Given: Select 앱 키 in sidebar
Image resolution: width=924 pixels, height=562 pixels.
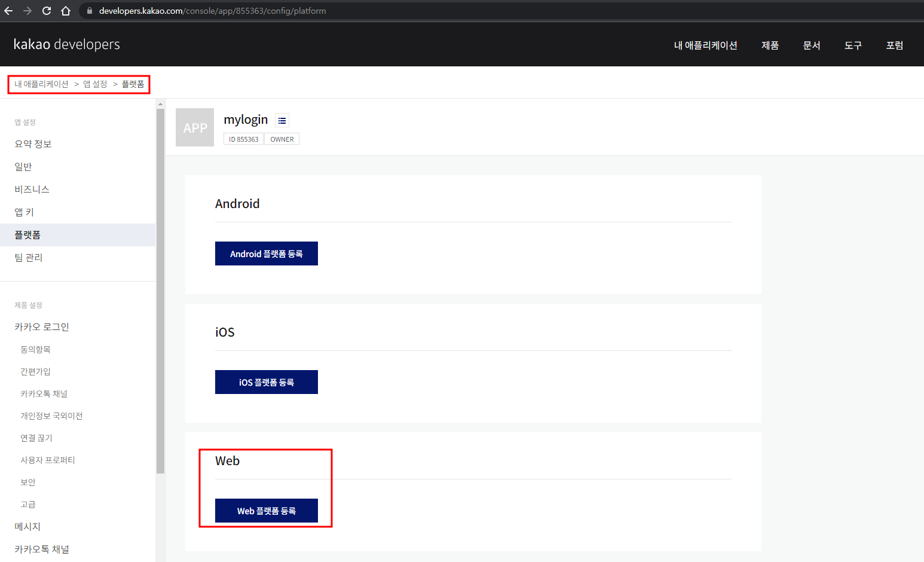Looking at the screenshot, I should [x=78, y=212].
